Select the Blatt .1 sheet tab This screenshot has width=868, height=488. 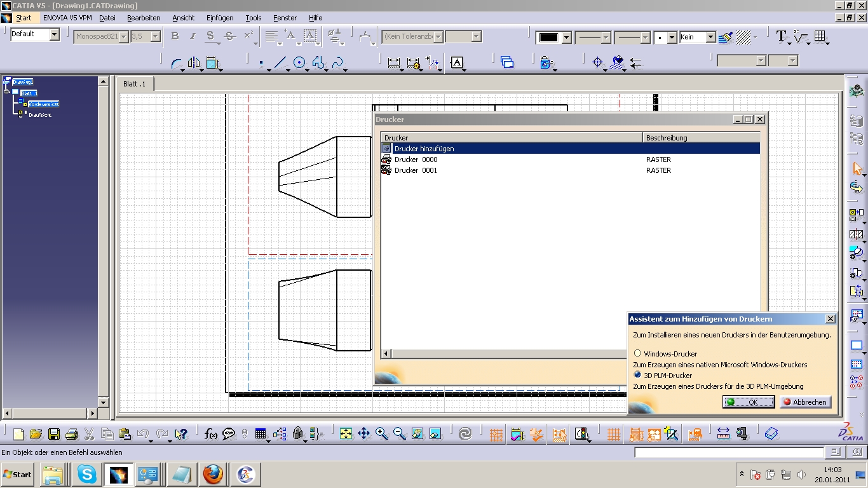coord(134,84)
